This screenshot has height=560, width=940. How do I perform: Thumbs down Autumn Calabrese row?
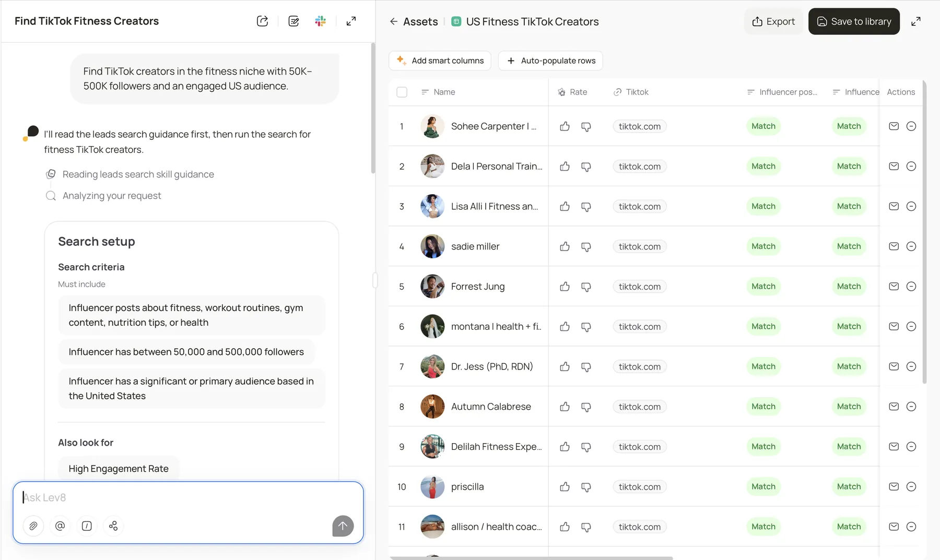tap(586, 407)
